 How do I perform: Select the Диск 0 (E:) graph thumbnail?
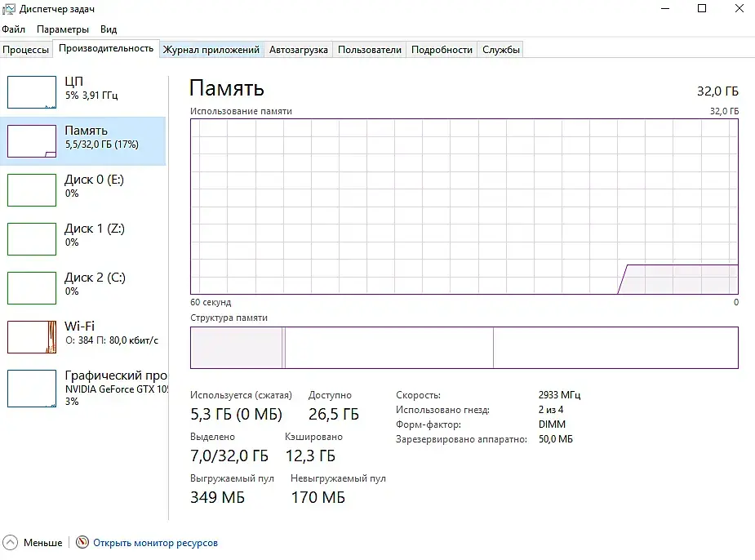(32, 190)
